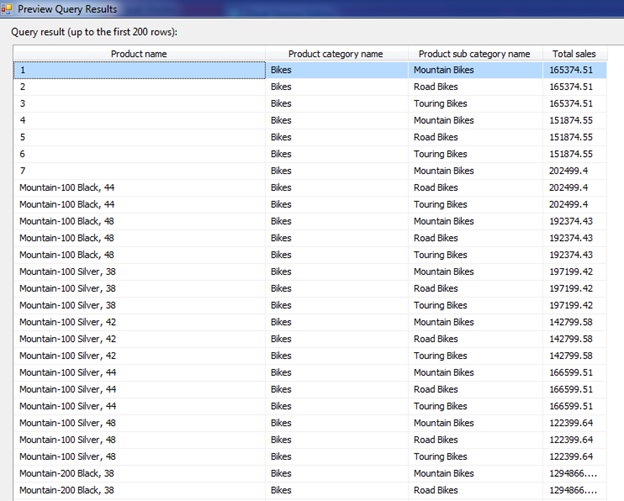Select the Product name cell showing 5
The height and width of the screenshot is (501, 624).
(139, 137)
